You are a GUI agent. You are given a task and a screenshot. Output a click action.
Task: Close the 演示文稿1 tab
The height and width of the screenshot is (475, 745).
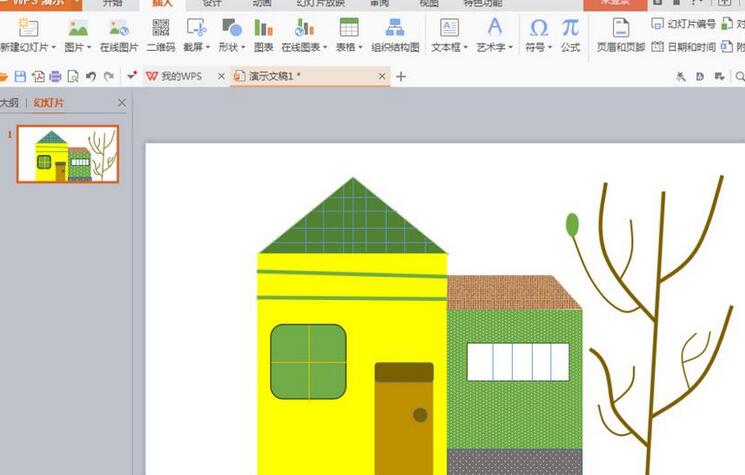click(382, 76)
